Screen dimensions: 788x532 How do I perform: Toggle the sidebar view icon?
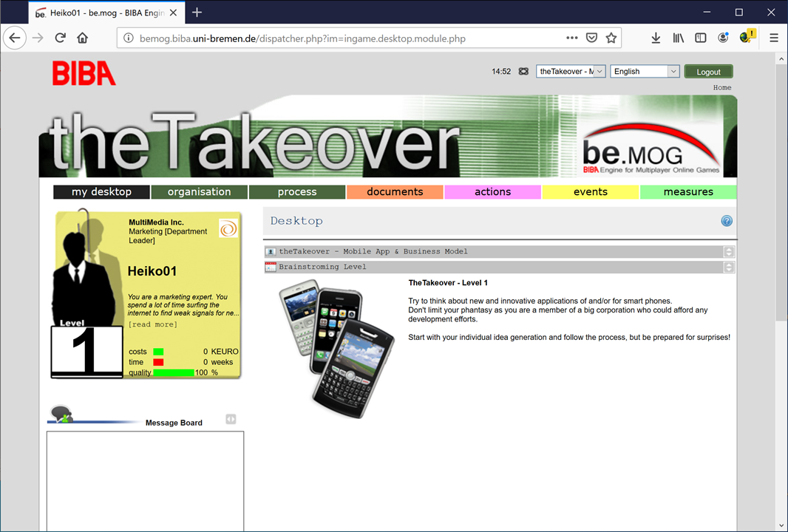click(701, 38)
